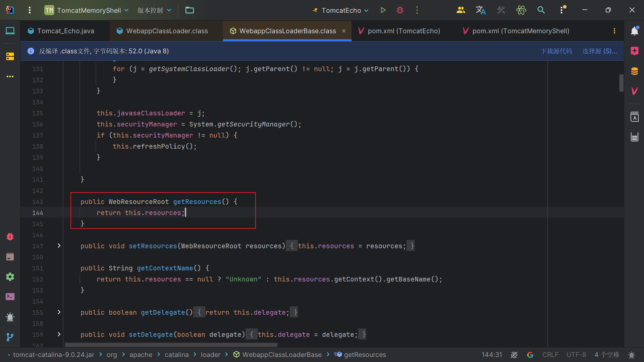This screenshot has height=362, width=644.
Task: Click breadcrumb tomcat-catalina-9.0.24.jar
Action: [x=54, y=355]
